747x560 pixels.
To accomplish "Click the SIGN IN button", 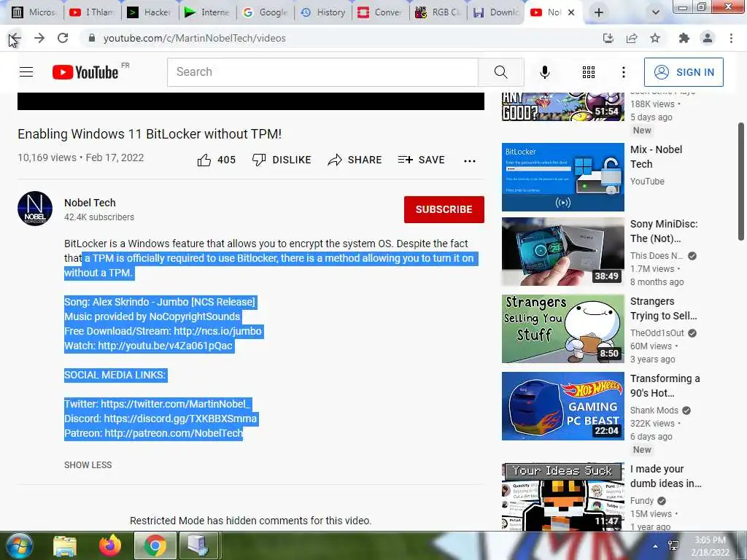I will tap(684, 72).
